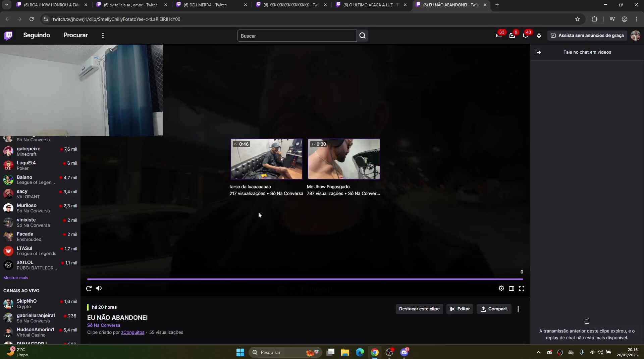644x359 pixels.
Task: Click the Buscar search field
Action: point(297,36)
